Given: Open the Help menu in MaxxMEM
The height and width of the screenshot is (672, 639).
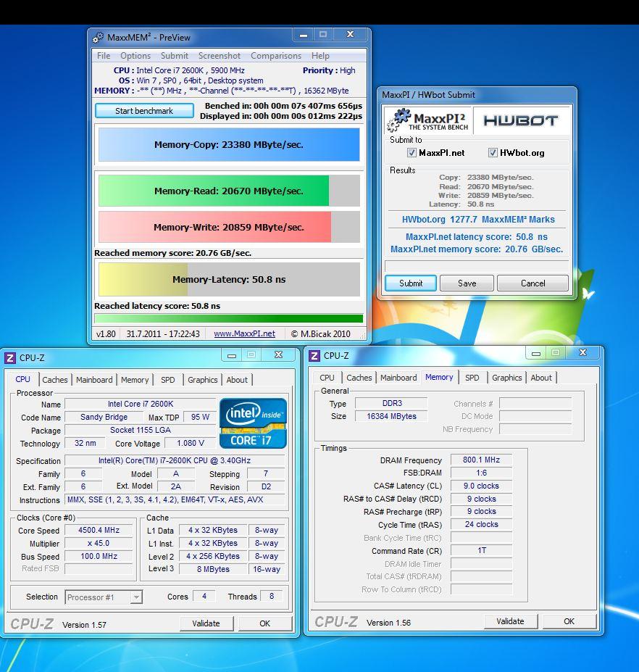Looking at the screenshot, I should click(320, 56).
